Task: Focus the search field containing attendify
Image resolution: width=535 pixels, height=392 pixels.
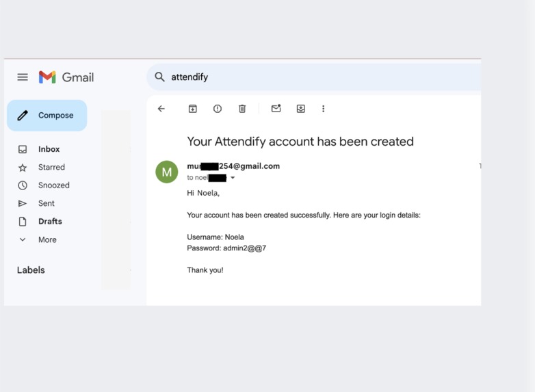Action: (x=314, y=77)
